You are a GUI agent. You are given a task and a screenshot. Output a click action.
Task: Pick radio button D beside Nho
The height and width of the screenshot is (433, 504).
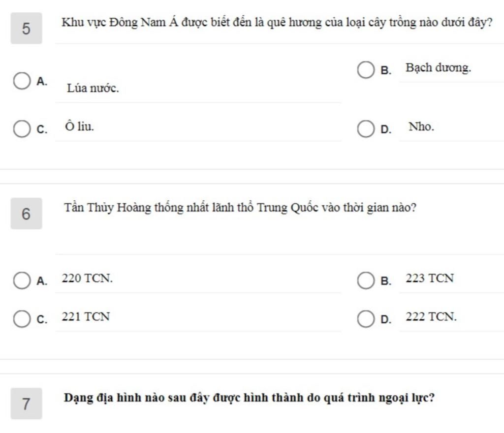pyautogui.click(x=365, y=129)
